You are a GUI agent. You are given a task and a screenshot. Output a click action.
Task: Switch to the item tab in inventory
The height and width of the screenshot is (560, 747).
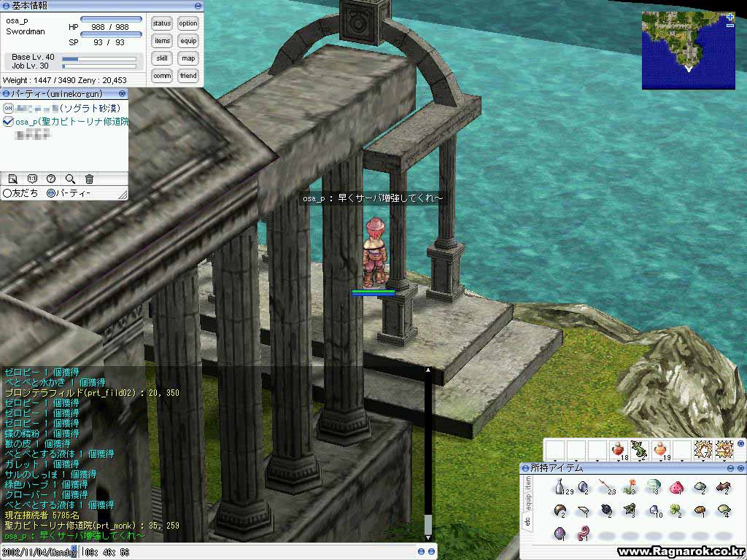pyautogui.click(x=527, y=483)
